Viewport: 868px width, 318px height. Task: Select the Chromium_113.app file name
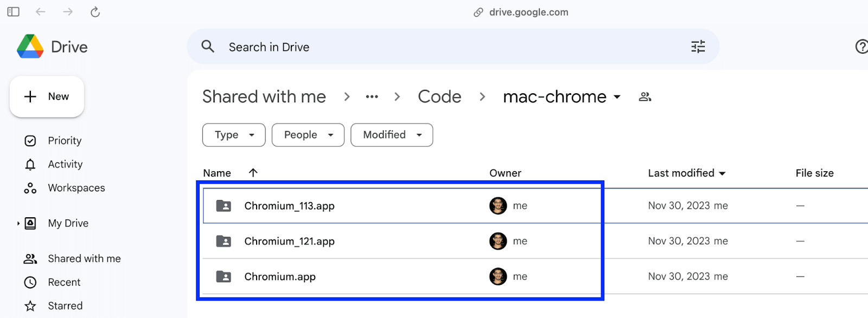click(x=289, y=206)
